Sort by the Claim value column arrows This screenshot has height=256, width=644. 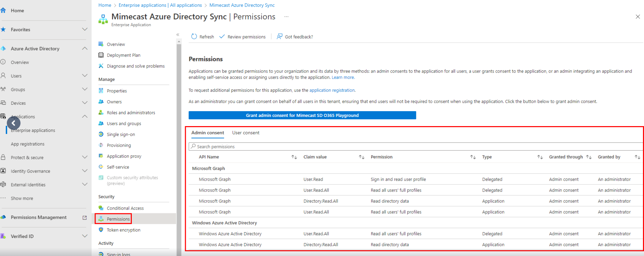pyautogui.click(x=361, y=157)
